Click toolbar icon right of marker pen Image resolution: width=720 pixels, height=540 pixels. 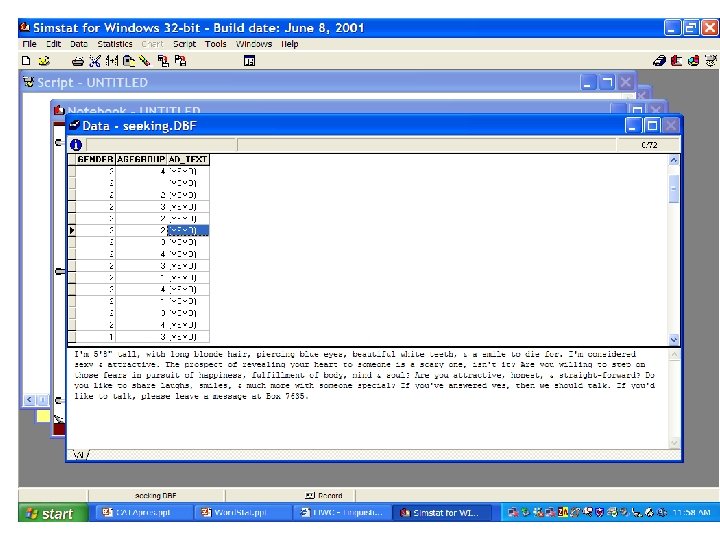[163, 61]
